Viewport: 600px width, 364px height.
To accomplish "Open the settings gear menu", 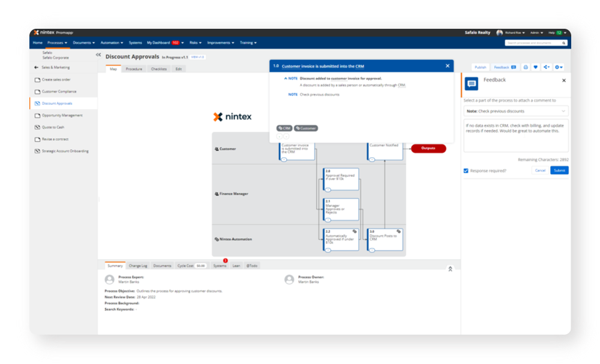I will [x=559, y=67].
